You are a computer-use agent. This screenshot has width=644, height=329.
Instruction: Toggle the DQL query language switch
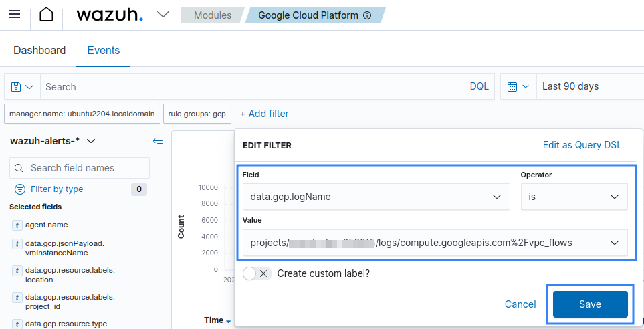479,86
